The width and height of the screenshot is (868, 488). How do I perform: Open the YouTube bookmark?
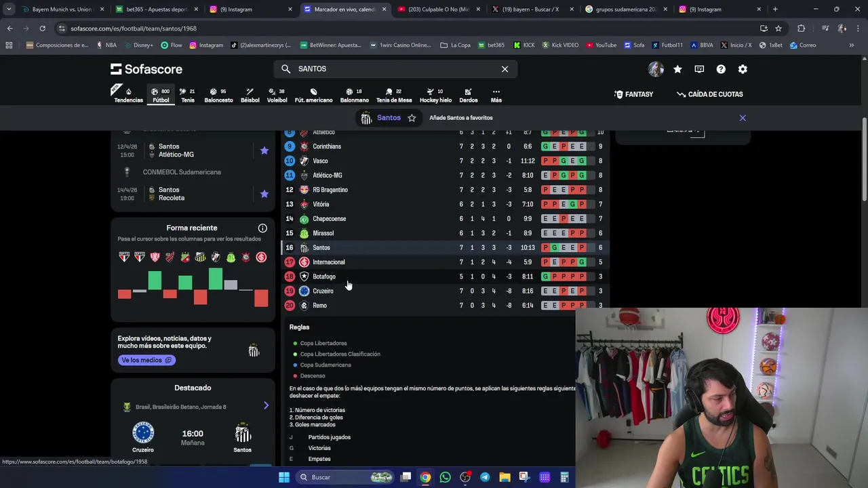pos(601,45)
